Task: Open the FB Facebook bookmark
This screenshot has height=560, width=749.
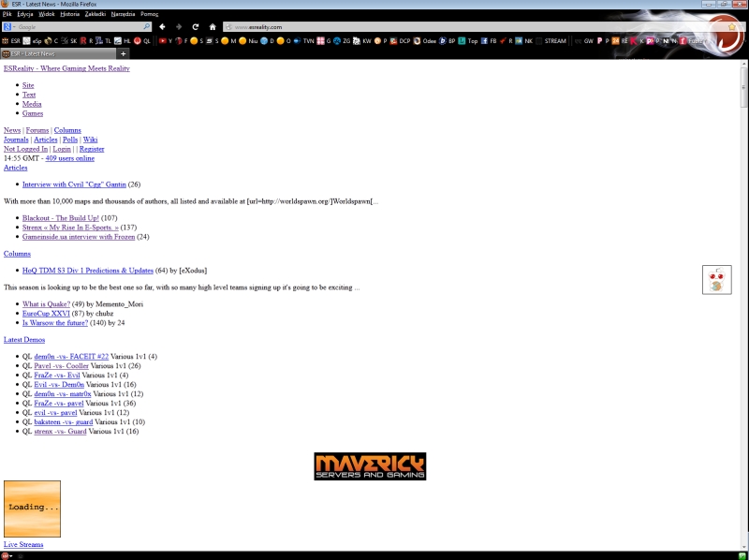Action: coord(489,41)
